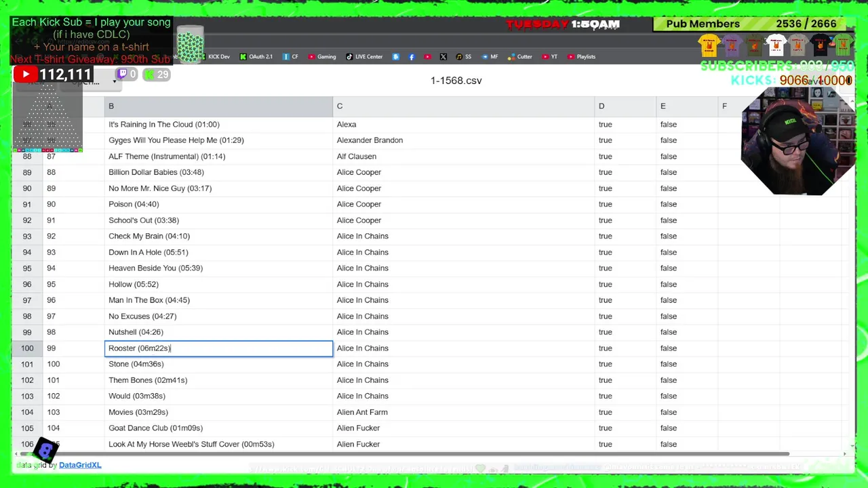The image size is (868, 488).
Task: Select 'false' cell in the Movies row
Action: 687,412
